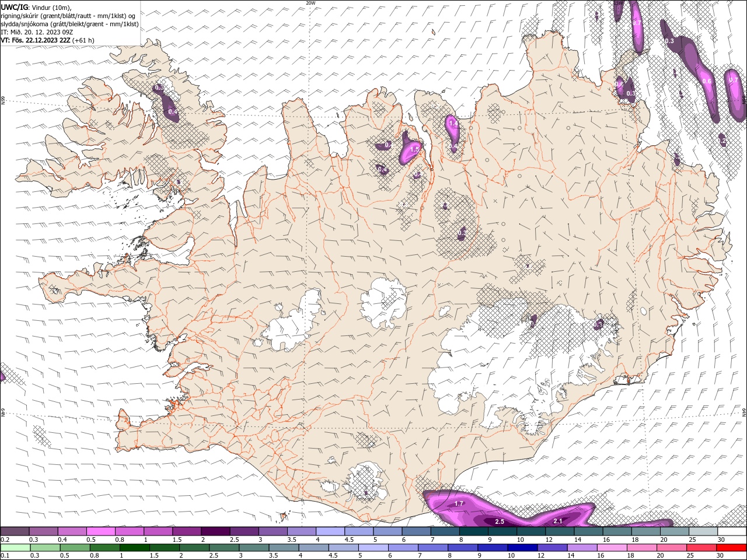Select the violet 12 swatch in the lower legend row
Image resolution: width=747 pixels, height=560 pixels.
pyautogui.click(x=551, y=548)
